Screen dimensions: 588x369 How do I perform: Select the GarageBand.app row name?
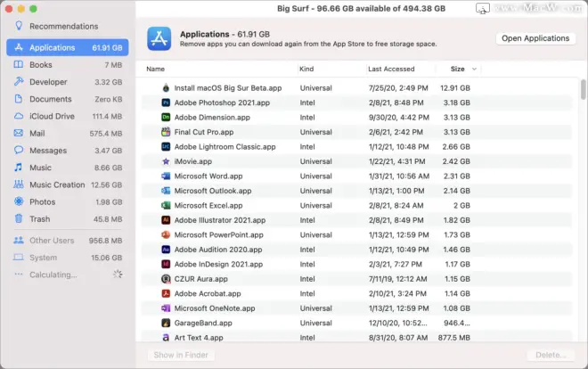pyautogui.click(x=203, y=323)
